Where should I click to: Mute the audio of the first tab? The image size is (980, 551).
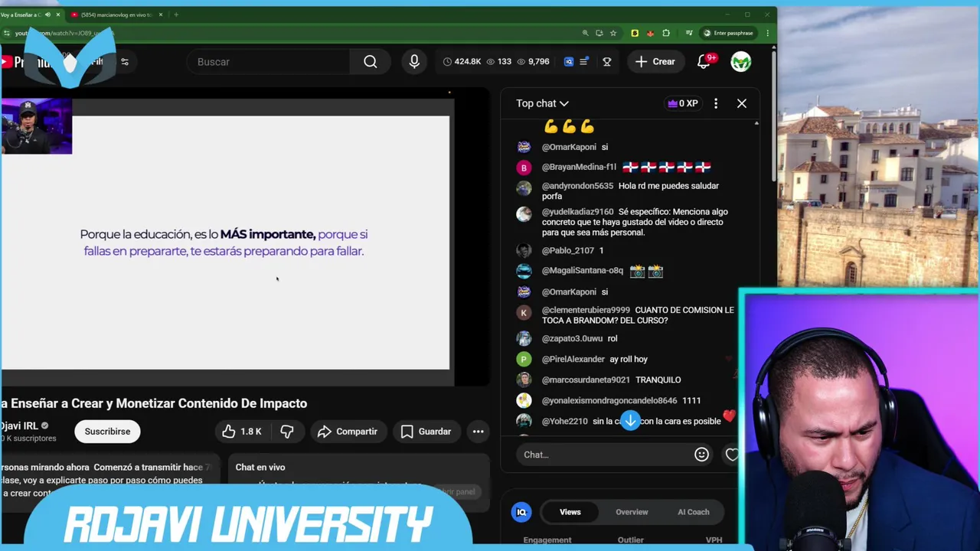point(47,15)
